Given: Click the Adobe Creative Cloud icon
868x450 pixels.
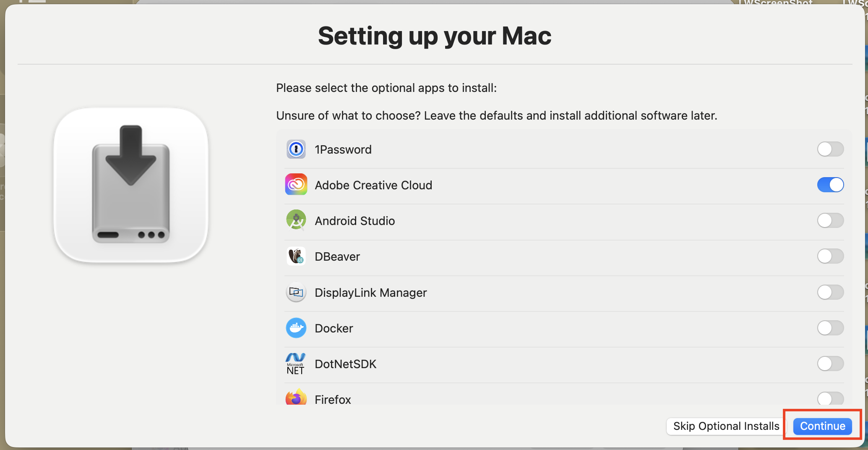Looking at the screenshot, I should [x=296, y=185].
